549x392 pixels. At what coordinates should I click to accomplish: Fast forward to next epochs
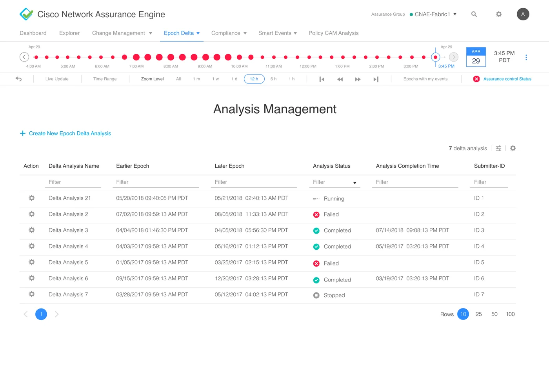[x=358, y=79]
